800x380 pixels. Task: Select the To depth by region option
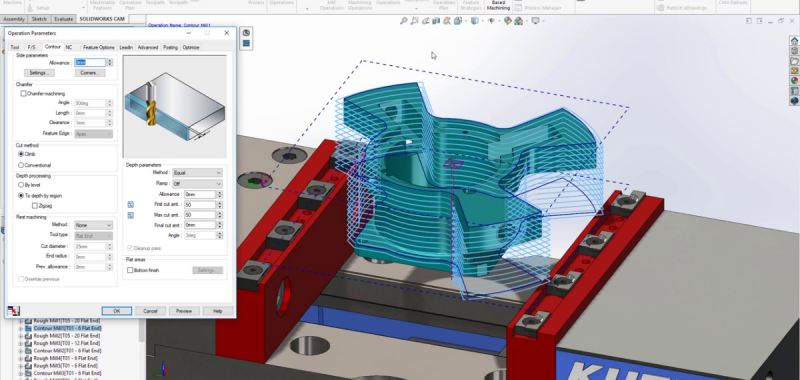click(21, 196)
